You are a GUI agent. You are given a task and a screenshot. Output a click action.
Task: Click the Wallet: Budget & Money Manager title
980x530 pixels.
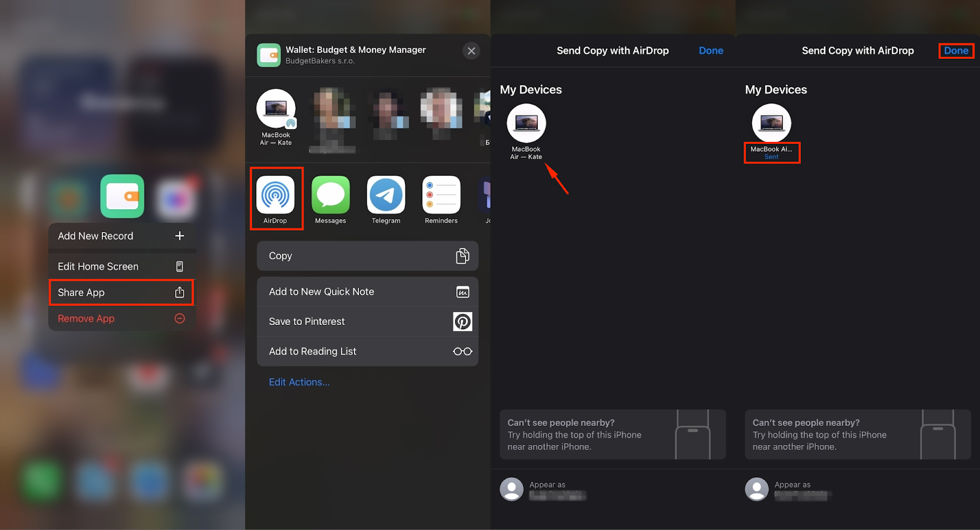click(356, 50)
